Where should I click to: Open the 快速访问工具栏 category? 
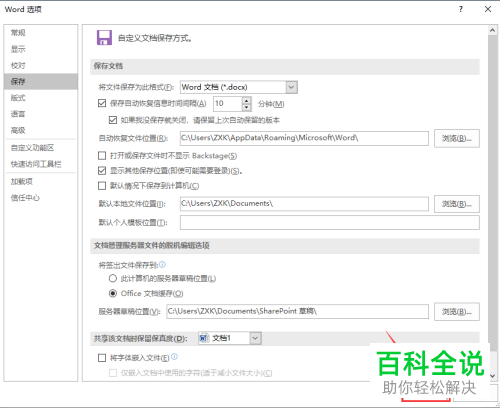pos(41,164)
